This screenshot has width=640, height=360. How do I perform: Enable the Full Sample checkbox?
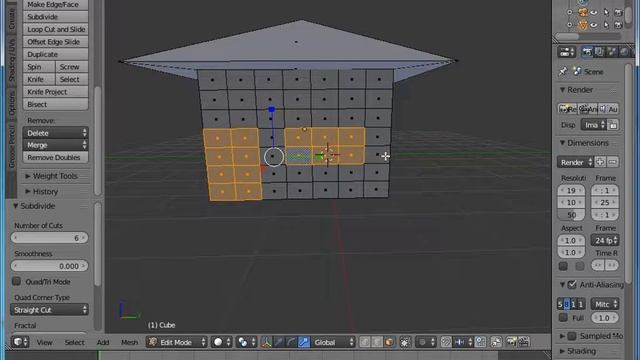pos(563,317)
